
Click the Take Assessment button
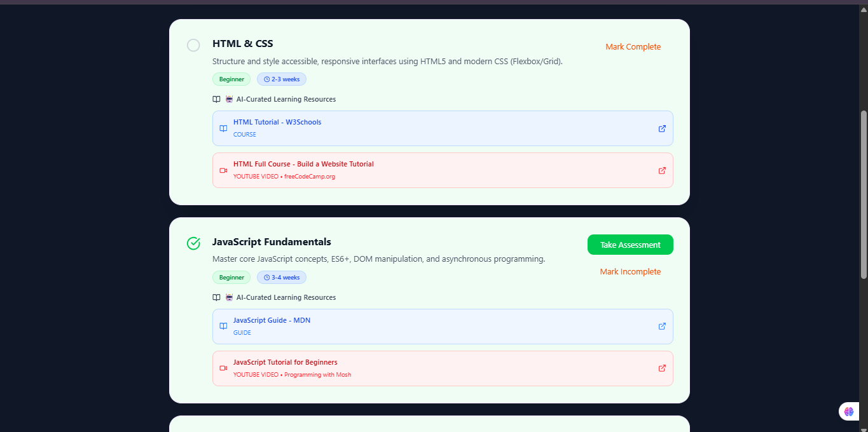pyautogui.click(x=630, y=245)
